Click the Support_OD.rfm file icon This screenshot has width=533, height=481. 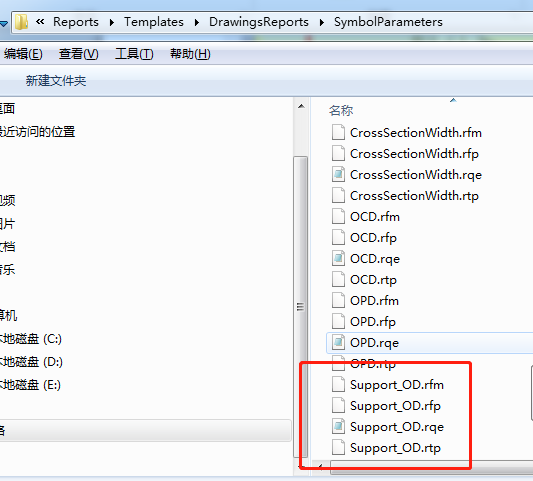tap(338, 385)
